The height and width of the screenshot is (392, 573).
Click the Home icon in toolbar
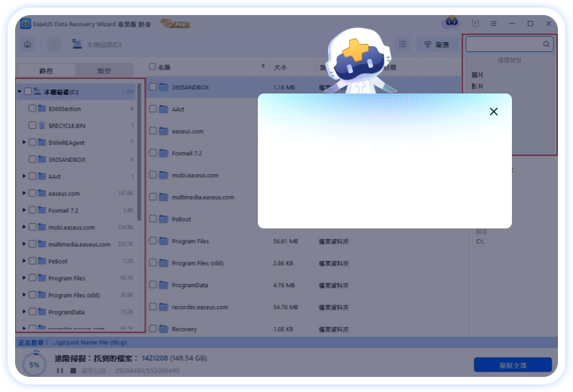28,44
